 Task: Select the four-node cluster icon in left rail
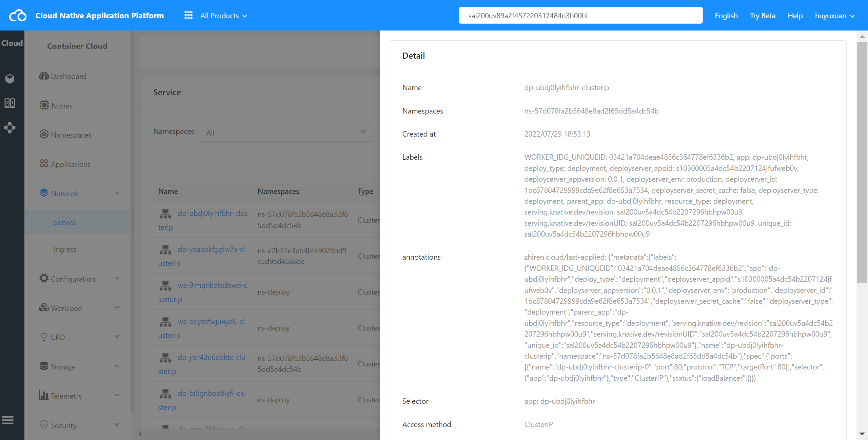pyautogui.click(x=10, y=127)
